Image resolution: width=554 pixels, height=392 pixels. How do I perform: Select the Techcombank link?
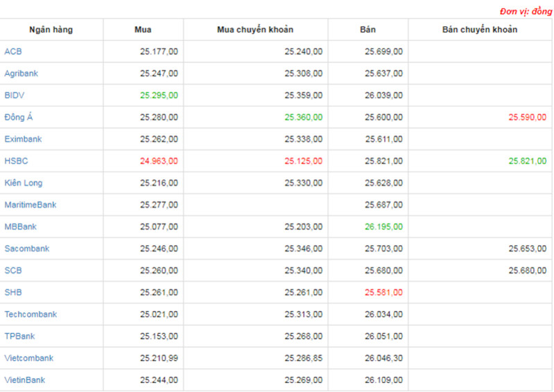coord(31,314)
